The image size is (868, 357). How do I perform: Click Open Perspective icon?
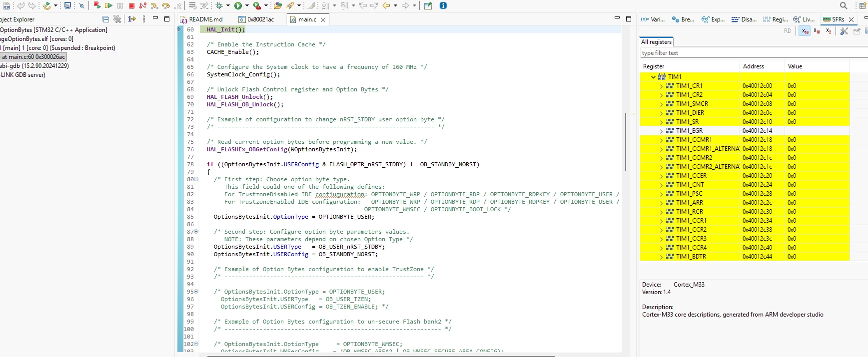[x=863, y=5]
